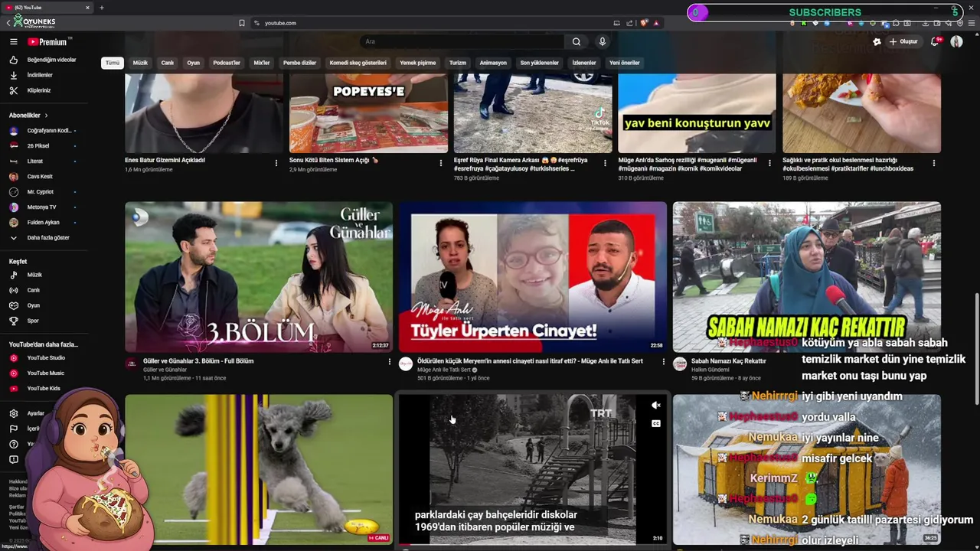This screenshot has height=551, width=980.
Task: Go to YouTube Premium home logo
Action: click(49, 41)
